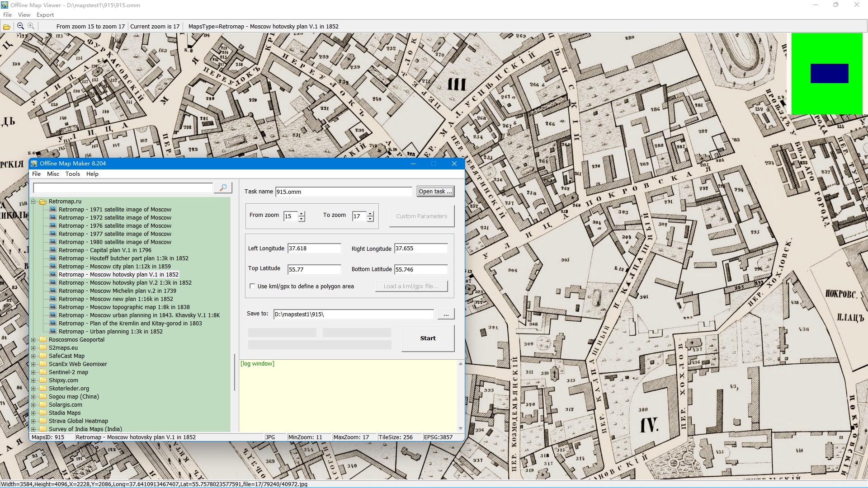868x488 pixels.
Task: Open Tools menu in Offline Map Maker
Action: point(72,174)
